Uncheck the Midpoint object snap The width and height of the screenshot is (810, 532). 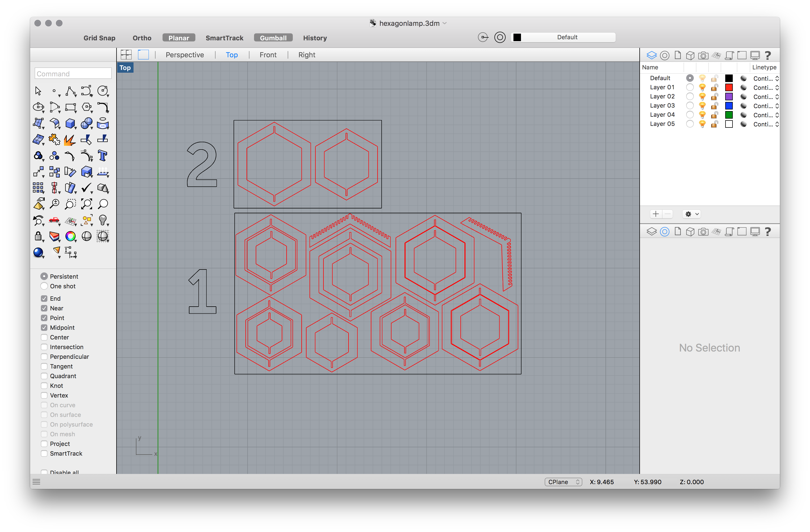(x=44, y=328)
